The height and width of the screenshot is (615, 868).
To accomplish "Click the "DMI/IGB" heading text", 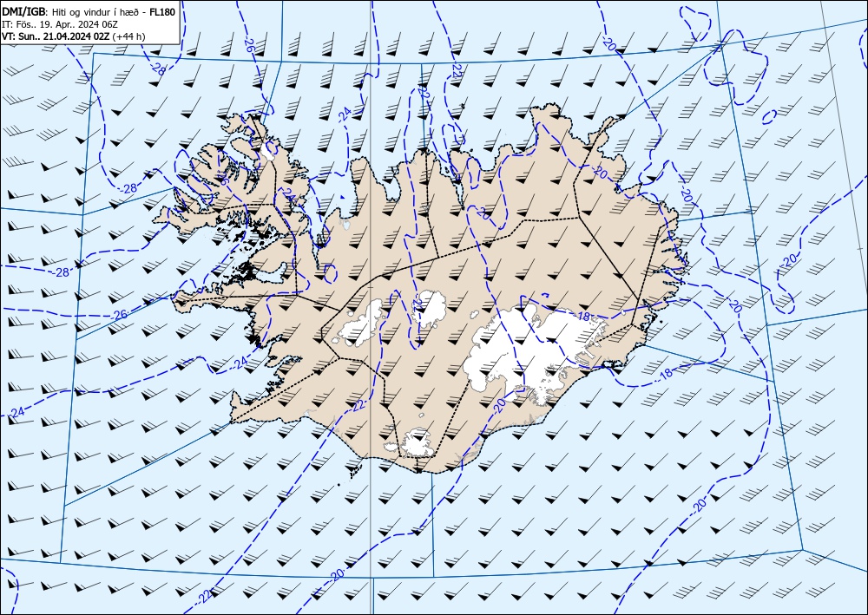I will [23, 11].
